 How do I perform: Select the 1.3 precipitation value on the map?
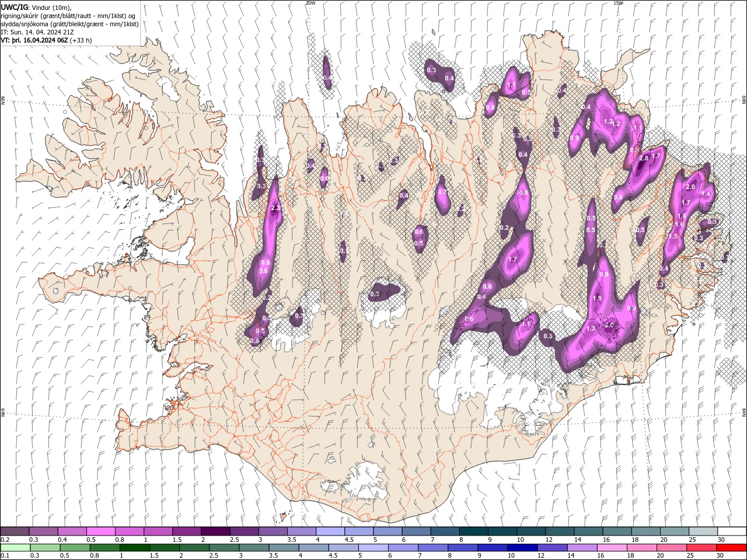591,328
